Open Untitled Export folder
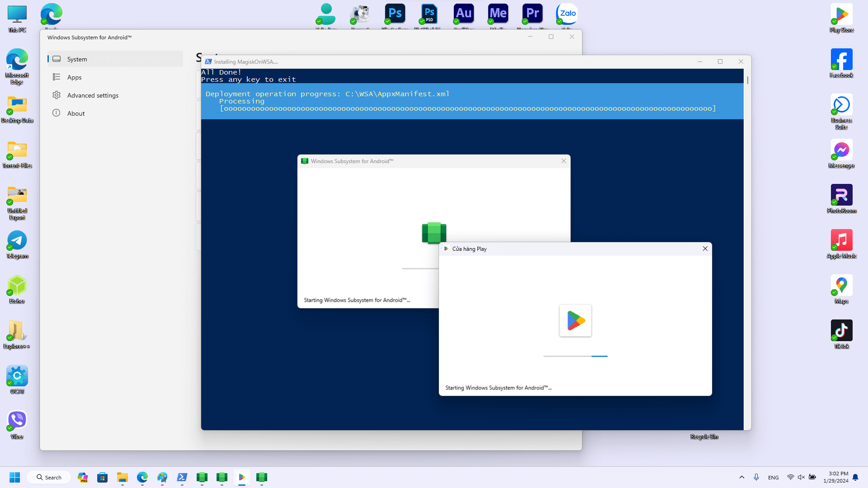 click(x=17, y=202)
